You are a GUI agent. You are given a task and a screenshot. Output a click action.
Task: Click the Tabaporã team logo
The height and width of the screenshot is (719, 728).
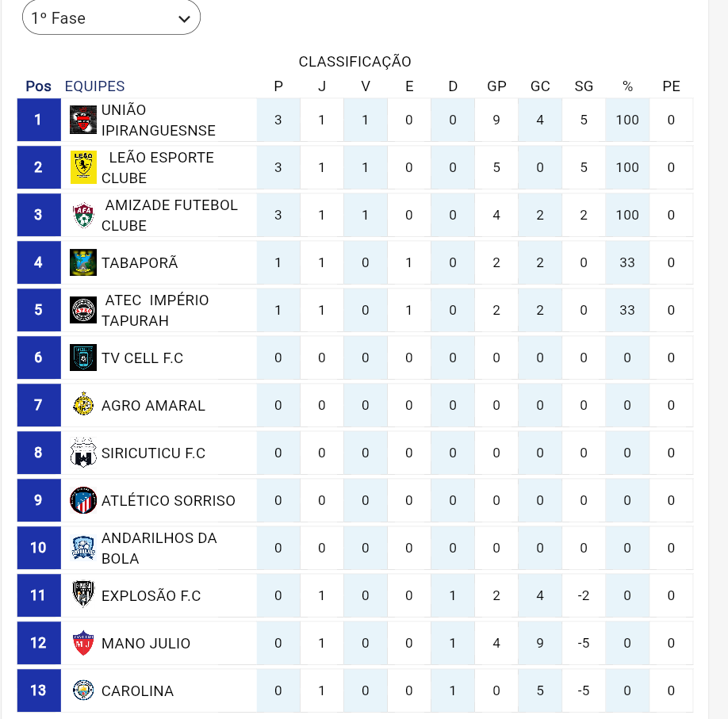point(83,262)
